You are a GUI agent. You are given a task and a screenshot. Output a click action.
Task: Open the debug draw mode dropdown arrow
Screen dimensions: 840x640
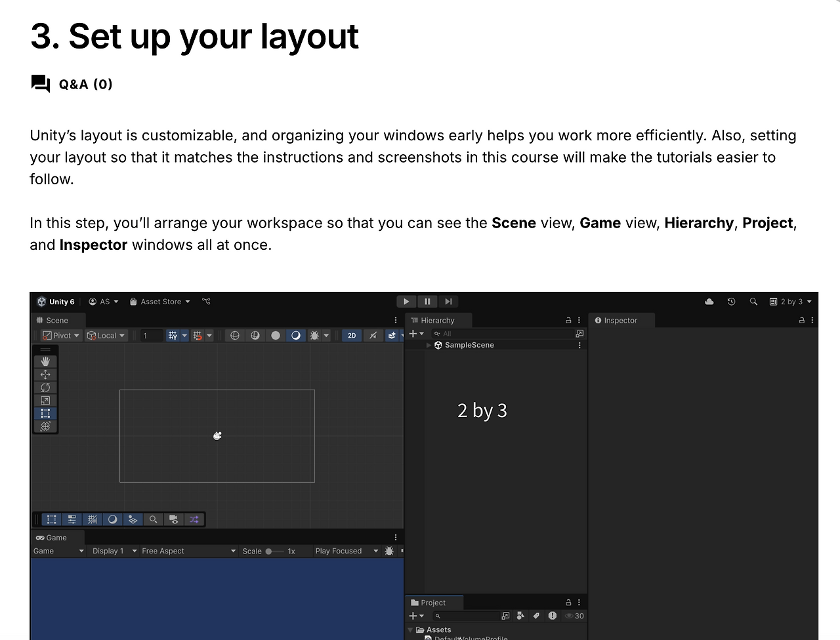pyautogui.click(x=326, y=335)
